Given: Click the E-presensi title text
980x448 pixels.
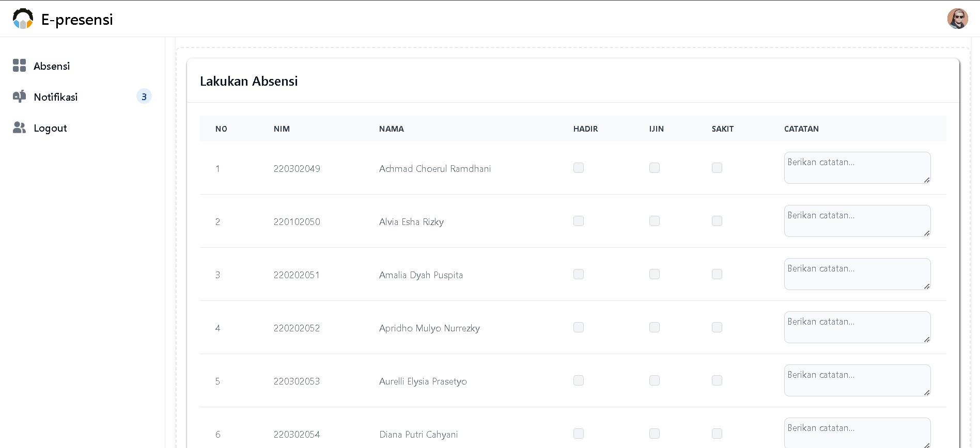Looking at the screenshot, I should 77,19.
